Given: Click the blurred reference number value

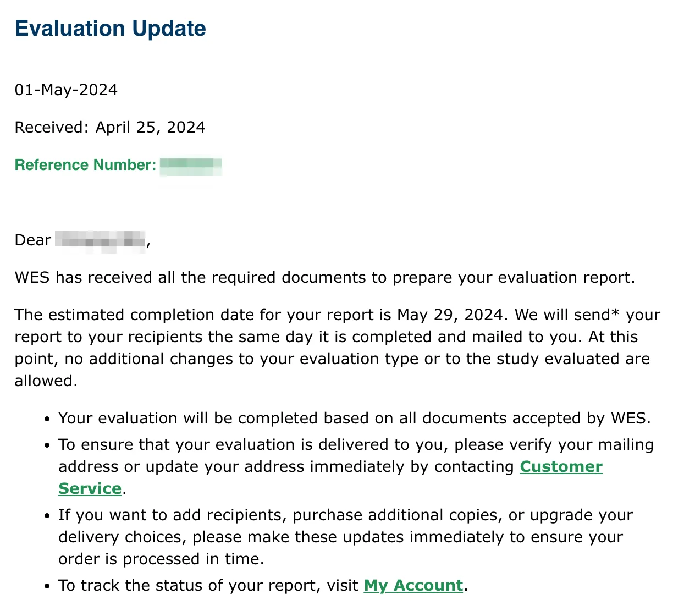Looking at the screenshot, I should [191, 166].
